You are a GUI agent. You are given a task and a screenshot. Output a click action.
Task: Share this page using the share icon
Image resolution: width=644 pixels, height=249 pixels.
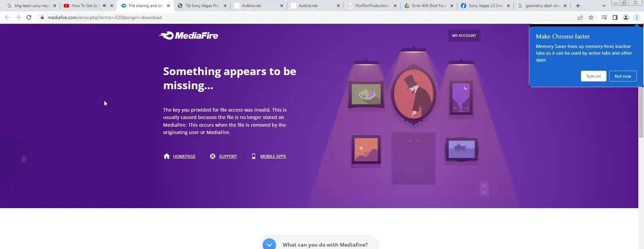[580, 17]
